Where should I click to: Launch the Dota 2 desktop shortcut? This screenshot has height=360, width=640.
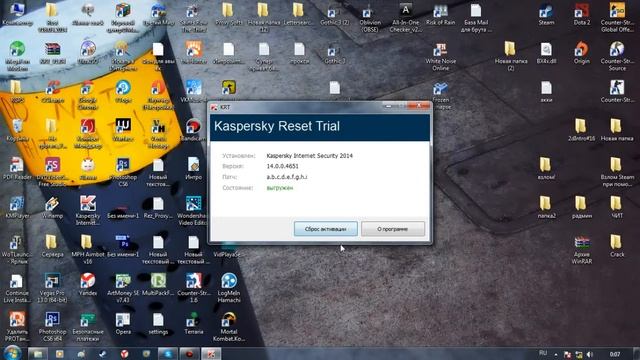582,14
